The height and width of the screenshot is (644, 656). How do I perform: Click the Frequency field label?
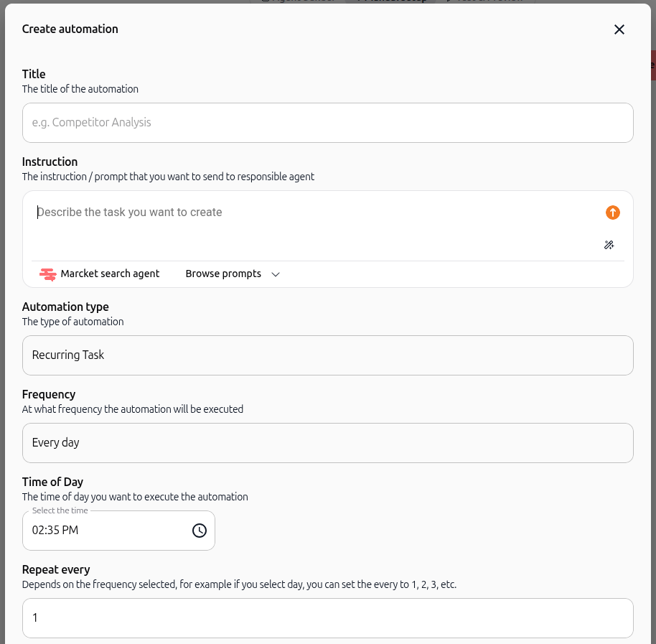point(49,395)
